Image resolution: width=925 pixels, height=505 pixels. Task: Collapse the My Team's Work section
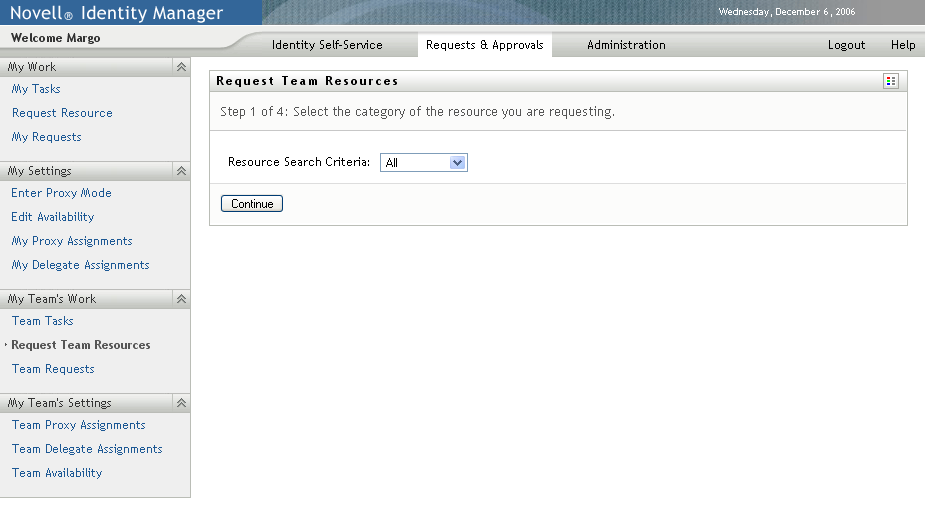pos(181,299)
